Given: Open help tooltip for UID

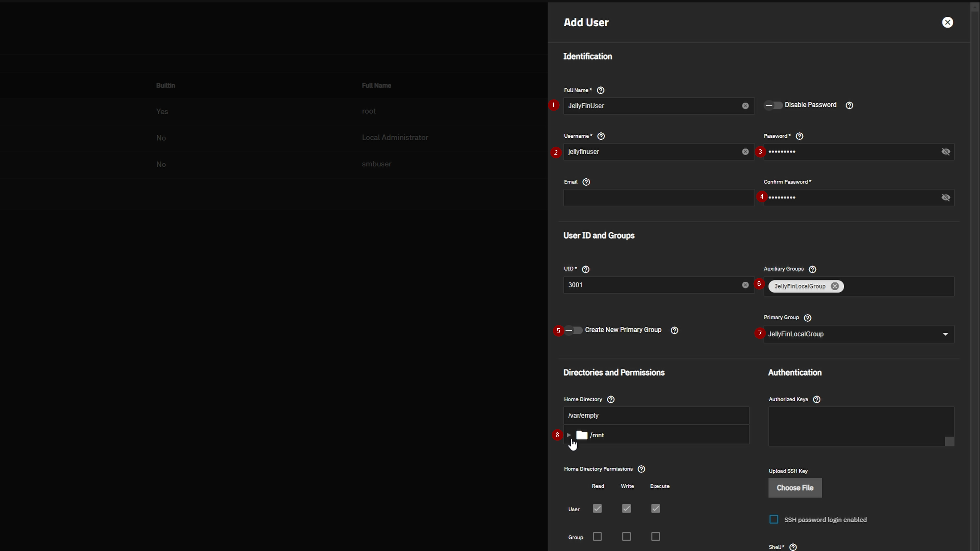Looking at the screenshot, I should point(585,269).
